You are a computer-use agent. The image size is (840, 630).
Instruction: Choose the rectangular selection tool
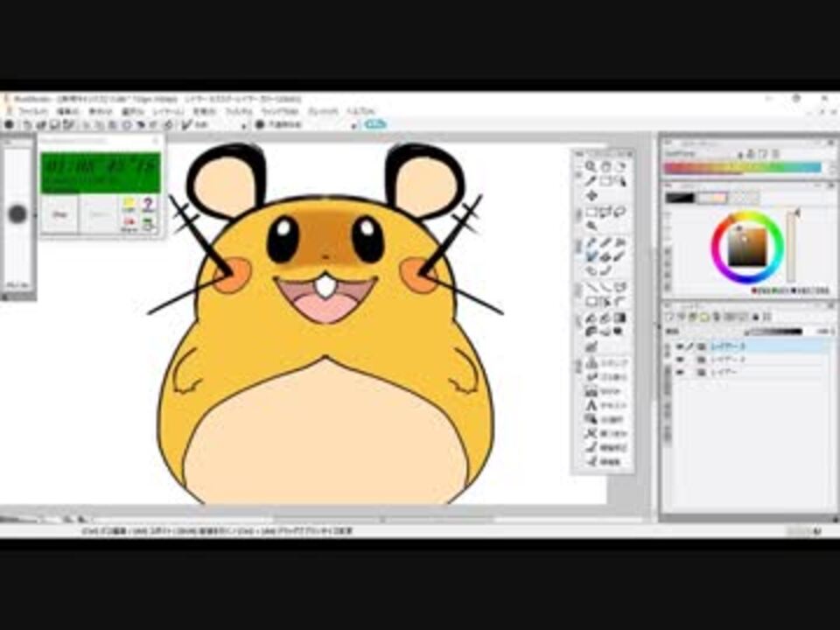[591, 212]
